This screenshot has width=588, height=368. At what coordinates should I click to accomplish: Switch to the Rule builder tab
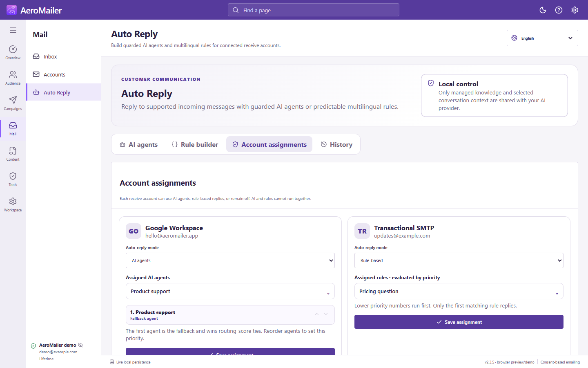(x=195, y=144)
